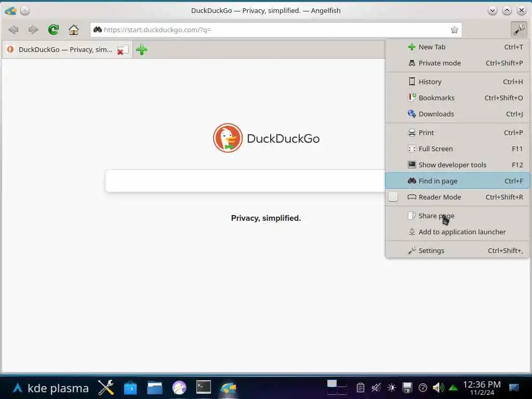Image resolution: width=532 pixels, height=399 pixels.
Task: Open Settings from the menu
Action: 457,251
